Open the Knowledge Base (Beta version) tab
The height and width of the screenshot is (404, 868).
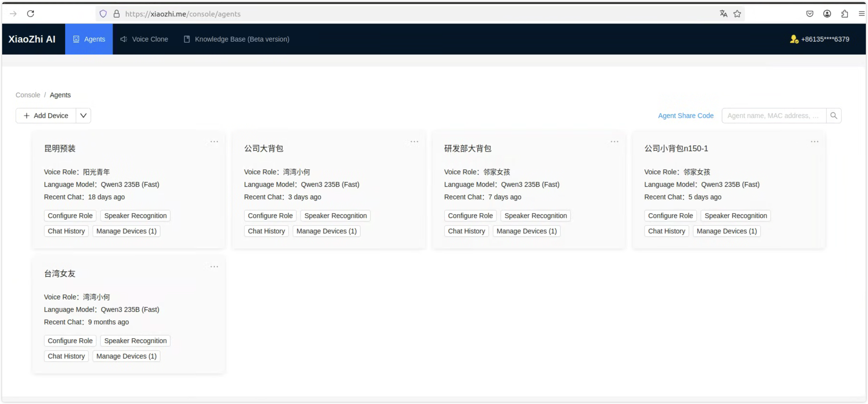(236, 39)
